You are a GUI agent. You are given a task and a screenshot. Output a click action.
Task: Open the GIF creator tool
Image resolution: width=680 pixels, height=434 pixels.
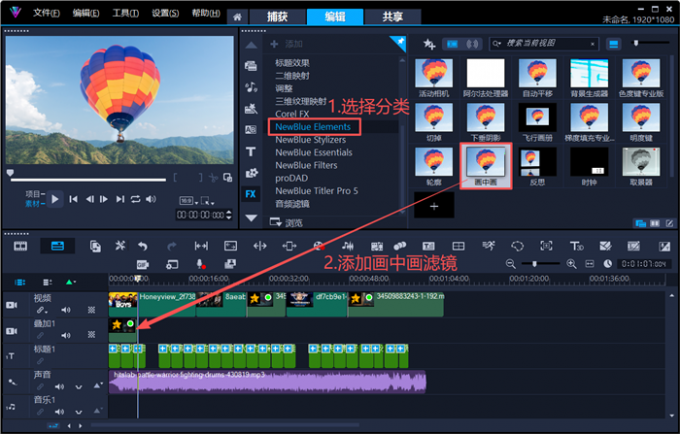[142, 264]
